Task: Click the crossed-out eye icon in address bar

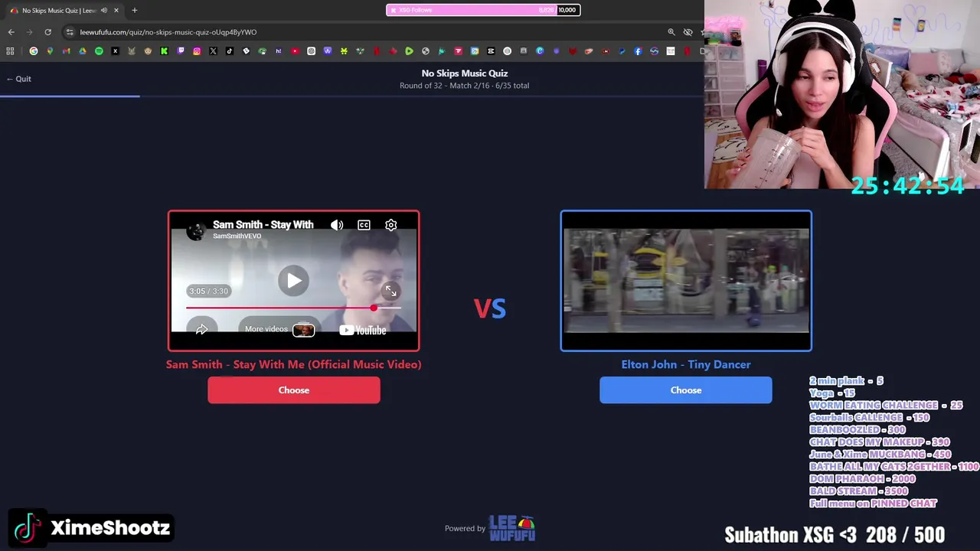Action: 688,32
